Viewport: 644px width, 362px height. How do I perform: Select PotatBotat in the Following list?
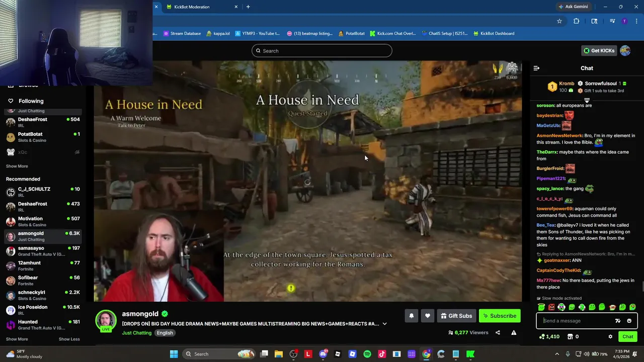[x=43, y=137]
